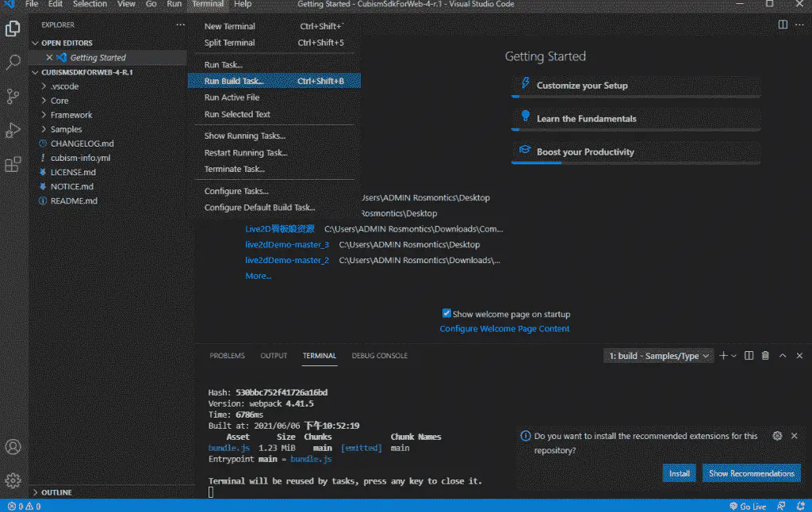
Task: Open the launch profile dropdown arrow
Action: click(x=733, y=356)
